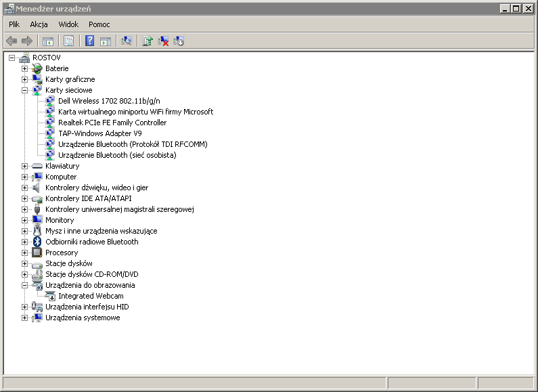Click the Enable device toolbar icon
The width and height of the screenshot is (538, 392).
pyautogui.click(x=179, y=41)
